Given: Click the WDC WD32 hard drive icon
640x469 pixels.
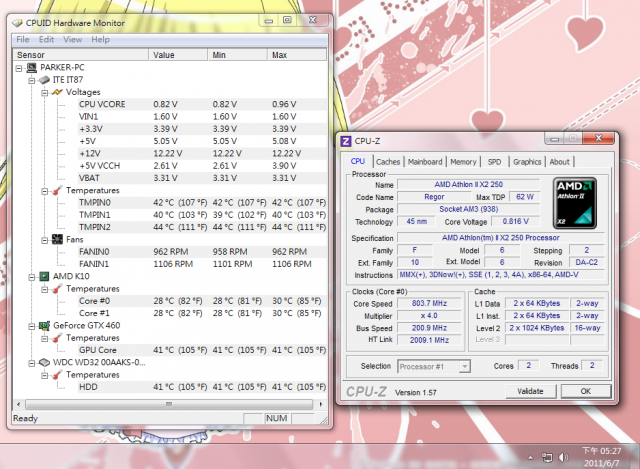Looking at the screenshot, I should point(44,362).
